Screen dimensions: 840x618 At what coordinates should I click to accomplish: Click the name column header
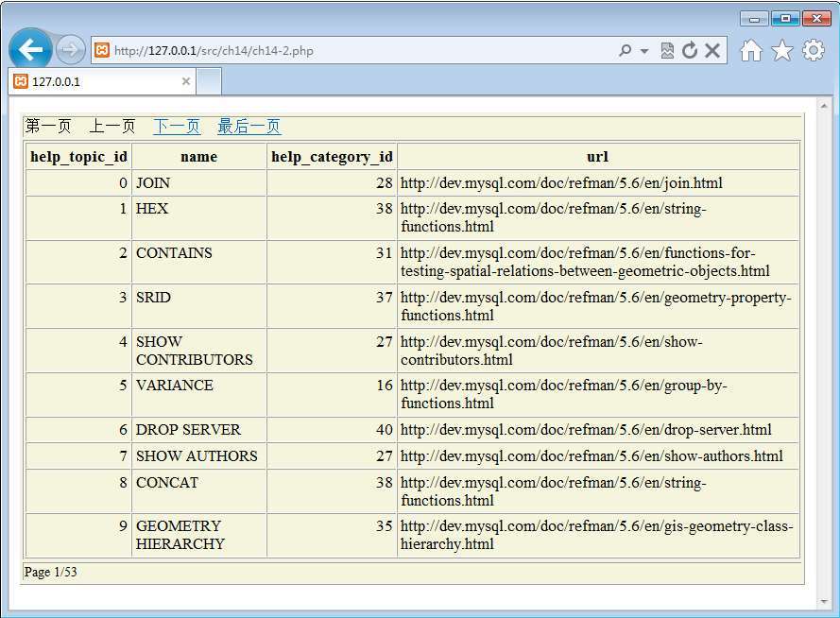[x=198, y=156]
